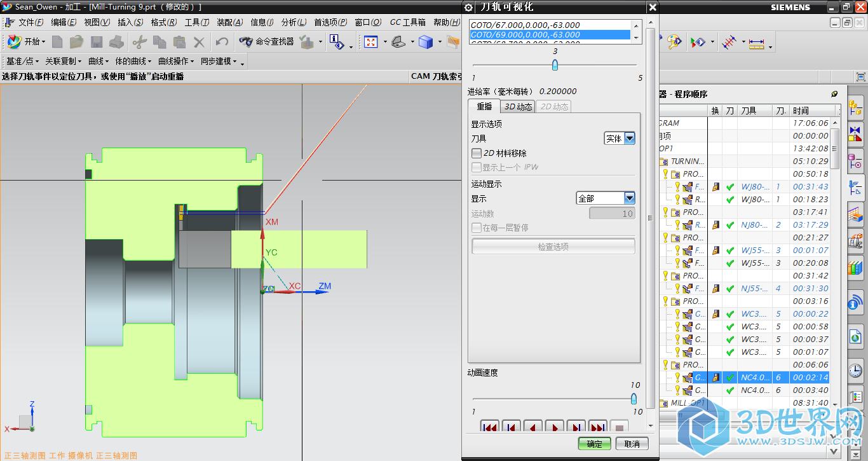Click the measure distance ruler icon

(x=756, y=43)
